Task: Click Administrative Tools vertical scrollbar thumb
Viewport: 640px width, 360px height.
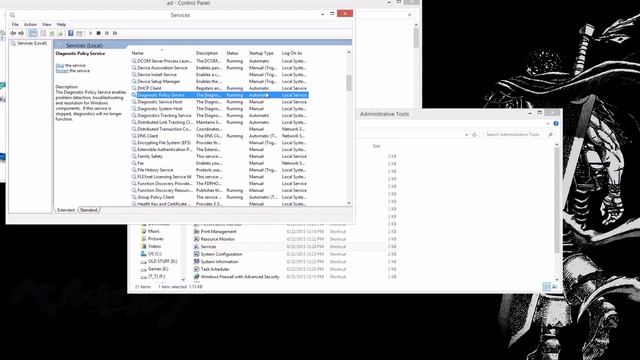Action: (x=557, y=200)
